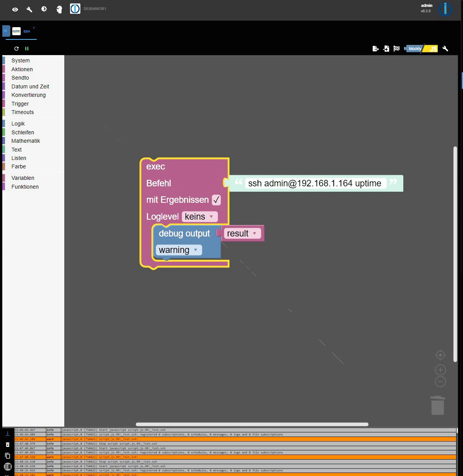Click the vertical workspace scrollbar

click(455, 254)
